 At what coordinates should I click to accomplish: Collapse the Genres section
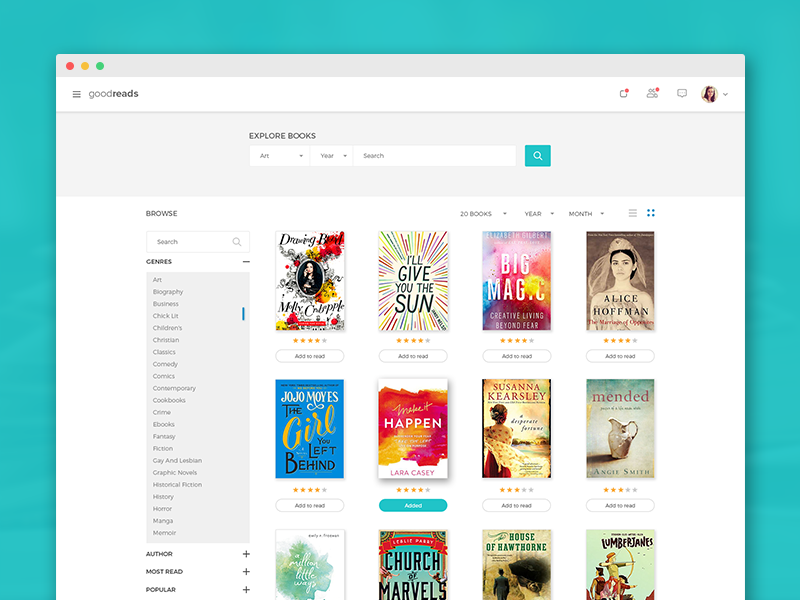pos(246,262)
